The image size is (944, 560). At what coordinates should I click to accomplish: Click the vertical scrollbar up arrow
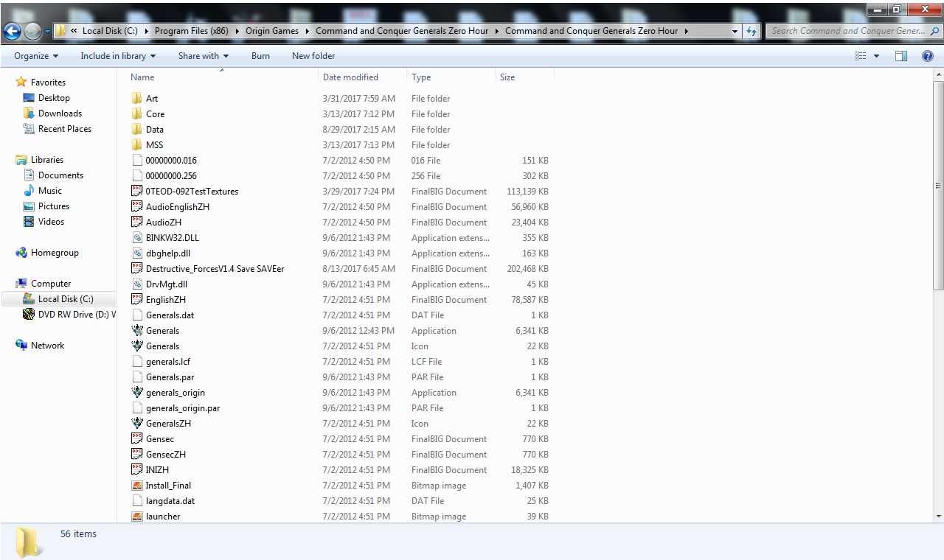938,75
